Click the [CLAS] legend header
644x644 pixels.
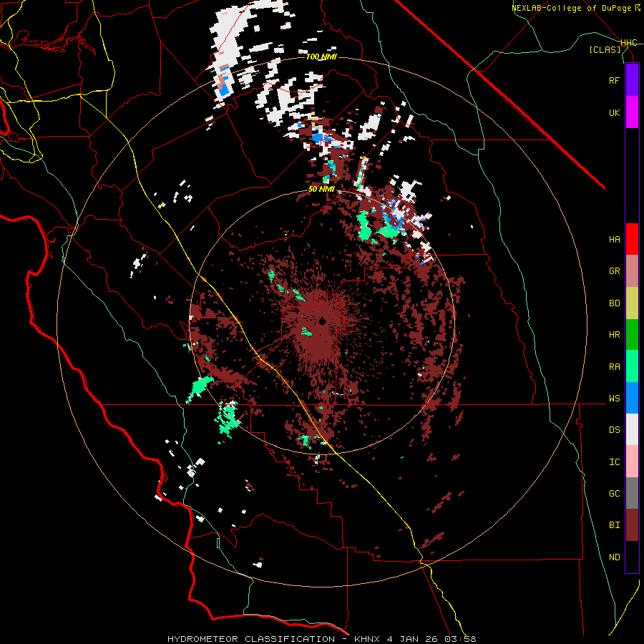(605, 50)
